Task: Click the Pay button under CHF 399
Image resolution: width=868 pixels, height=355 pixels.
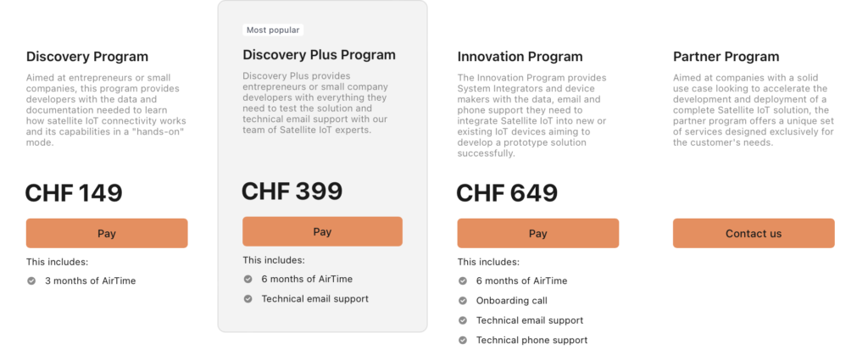Action: click(x=322, y=231)
